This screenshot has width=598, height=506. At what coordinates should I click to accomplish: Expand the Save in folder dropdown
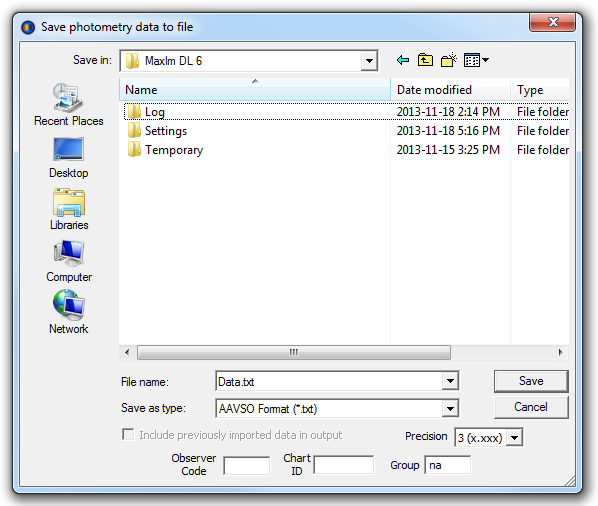tap(369, 61)
